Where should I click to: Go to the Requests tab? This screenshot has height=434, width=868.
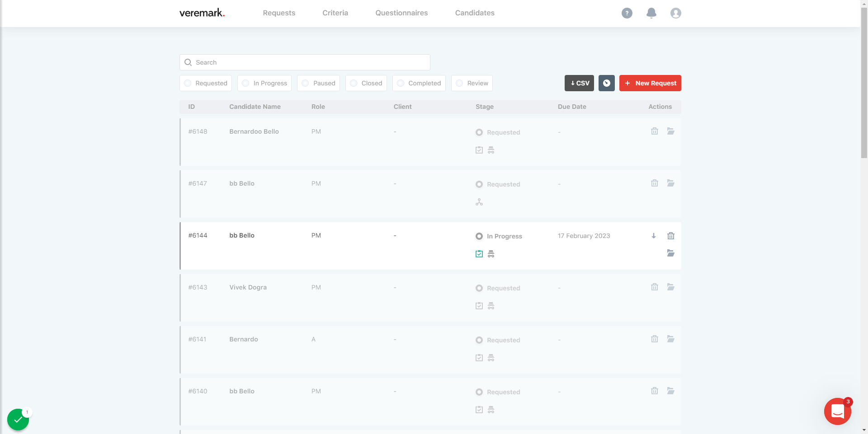pos(279,13)
